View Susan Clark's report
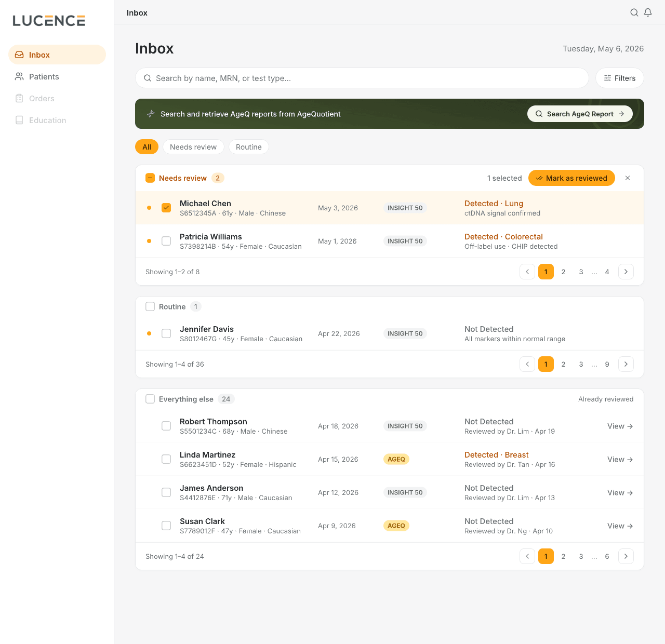Viewport: 665px width, 644px height. [620, 526]
